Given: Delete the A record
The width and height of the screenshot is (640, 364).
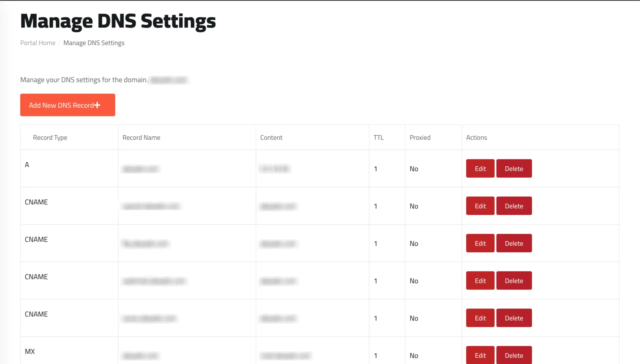Looking at the screenshot, I should click(x=514, y=168).
